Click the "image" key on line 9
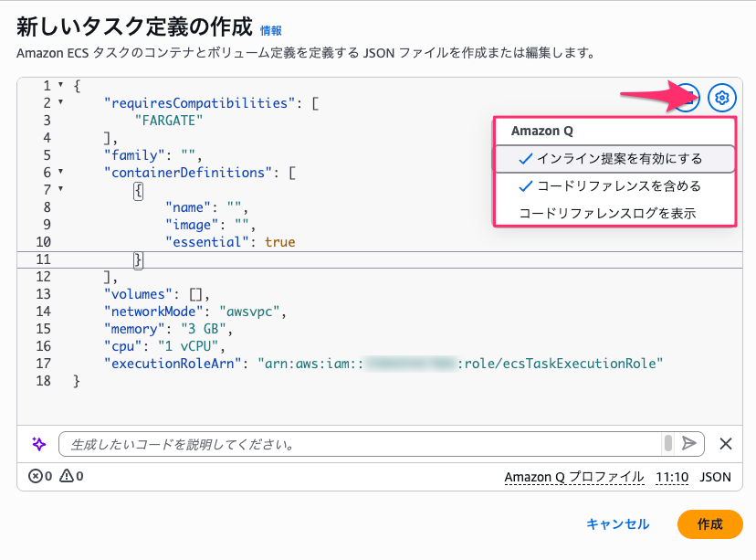Viewport: 756px width, 560px height. pyautogui.click(x=192, y=225)
